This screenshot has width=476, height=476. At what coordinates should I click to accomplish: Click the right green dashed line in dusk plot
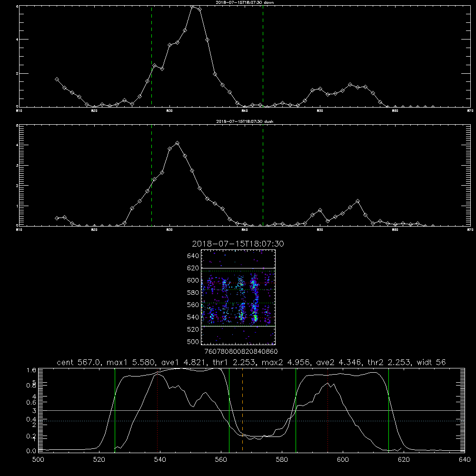[263, 175]
